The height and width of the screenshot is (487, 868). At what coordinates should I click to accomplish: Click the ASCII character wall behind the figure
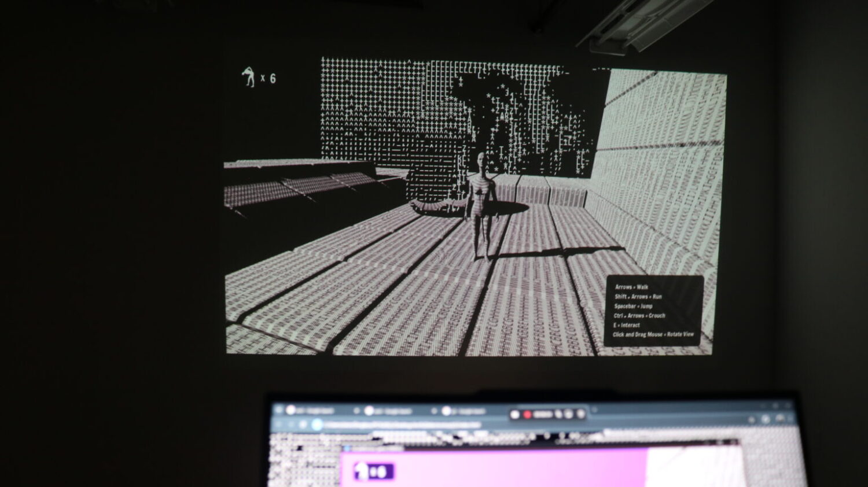coord(393,110)
